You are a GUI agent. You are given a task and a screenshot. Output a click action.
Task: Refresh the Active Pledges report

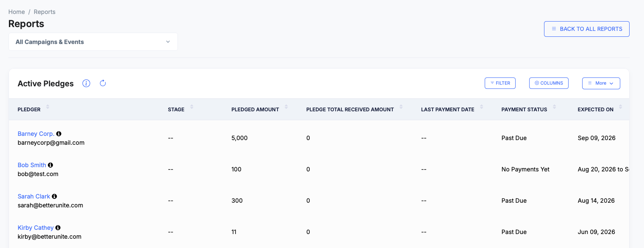[103, 83]
